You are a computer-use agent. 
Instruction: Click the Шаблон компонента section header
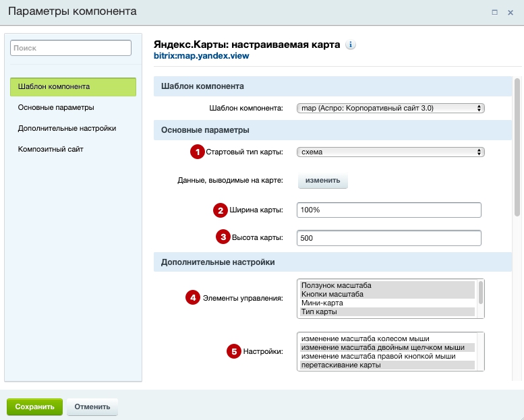(333, 86)
